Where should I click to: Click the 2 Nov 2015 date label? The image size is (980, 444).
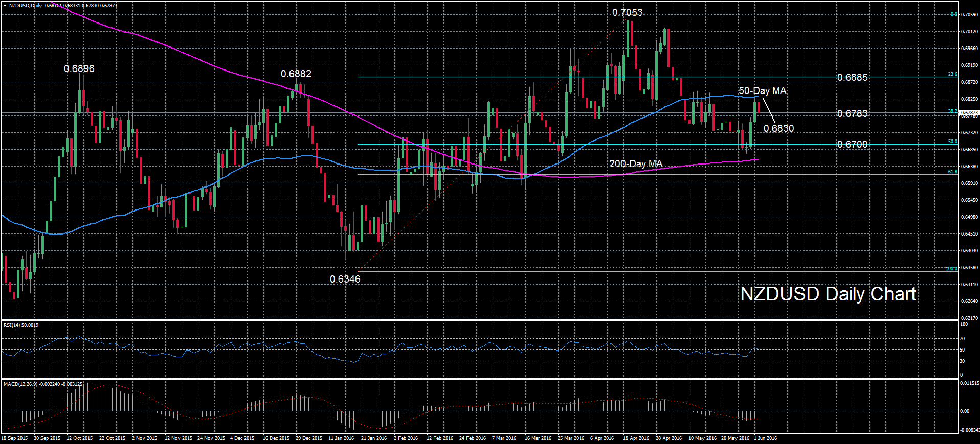(x=145, y=438)
